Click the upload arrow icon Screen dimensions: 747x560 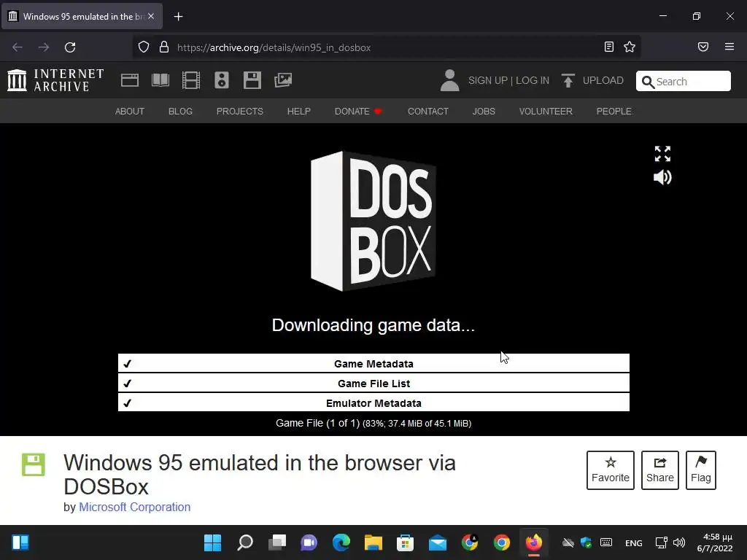[x=568, y=80]
